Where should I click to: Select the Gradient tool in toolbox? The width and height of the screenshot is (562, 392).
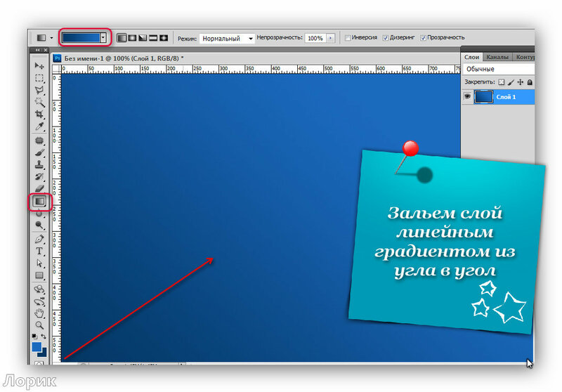point(39,202)
